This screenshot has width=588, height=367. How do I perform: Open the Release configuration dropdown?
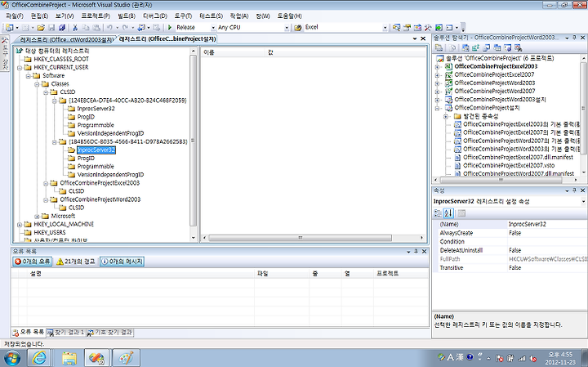pos(213,28)
